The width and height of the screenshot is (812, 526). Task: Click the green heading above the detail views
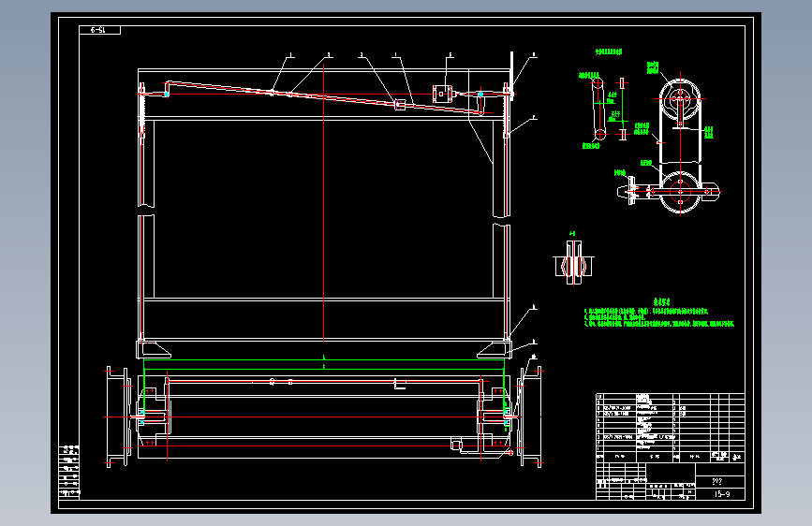(609, 51)
